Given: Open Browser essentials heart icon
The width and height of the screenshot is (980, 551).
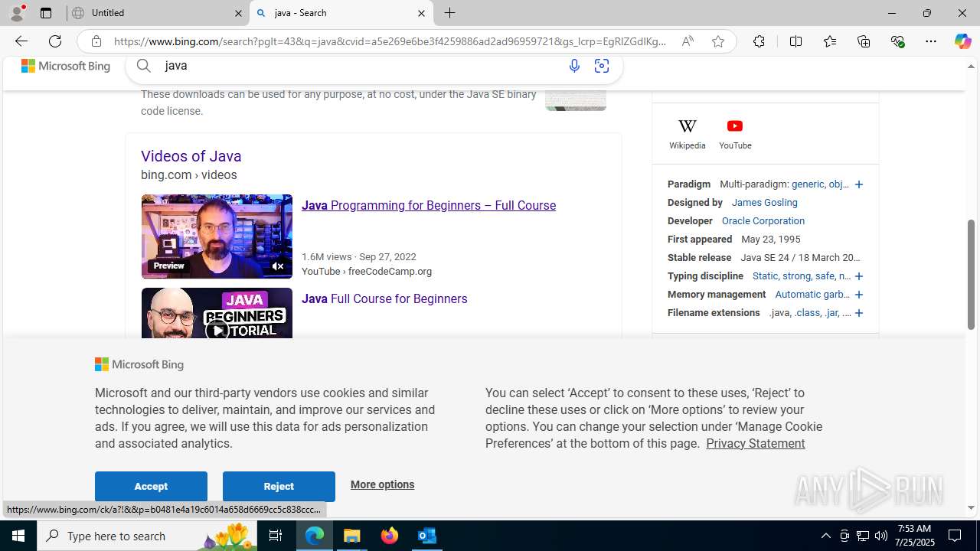Looking at the screenshot, I should click(897, 41).
